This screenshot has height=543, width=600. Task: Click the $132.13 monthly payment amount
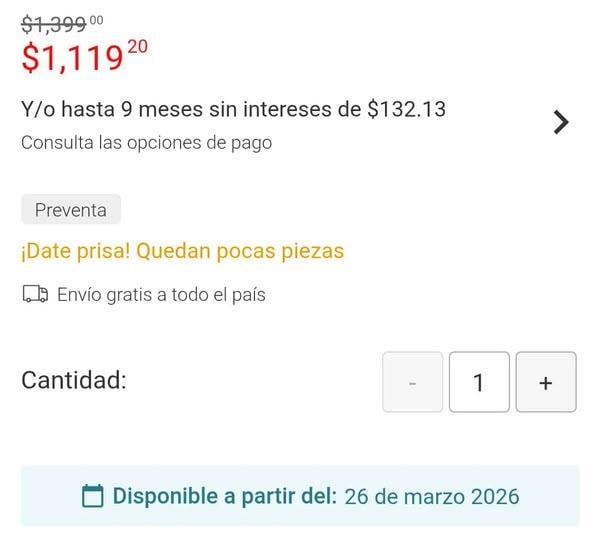point(406,109)
